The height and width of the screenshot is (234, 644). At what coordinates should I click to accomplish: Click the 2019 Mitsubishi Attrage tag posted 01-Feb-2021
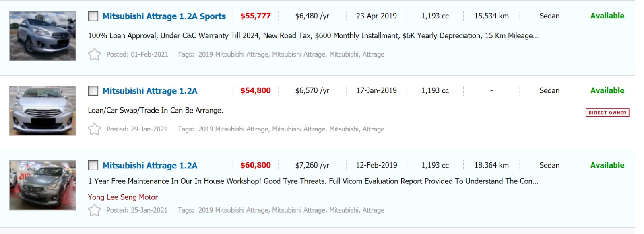pos(233,54)
